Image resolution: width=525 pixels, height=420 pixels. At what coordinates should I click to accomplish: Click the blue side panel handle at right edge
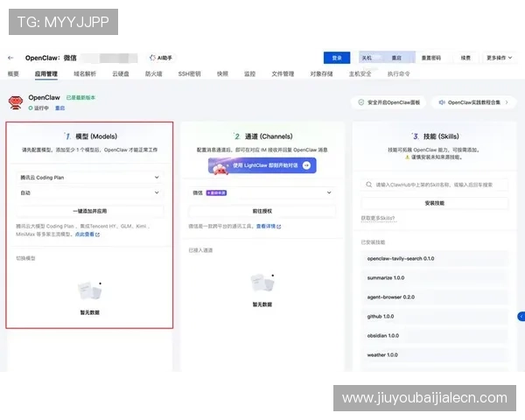coord(521,317)
